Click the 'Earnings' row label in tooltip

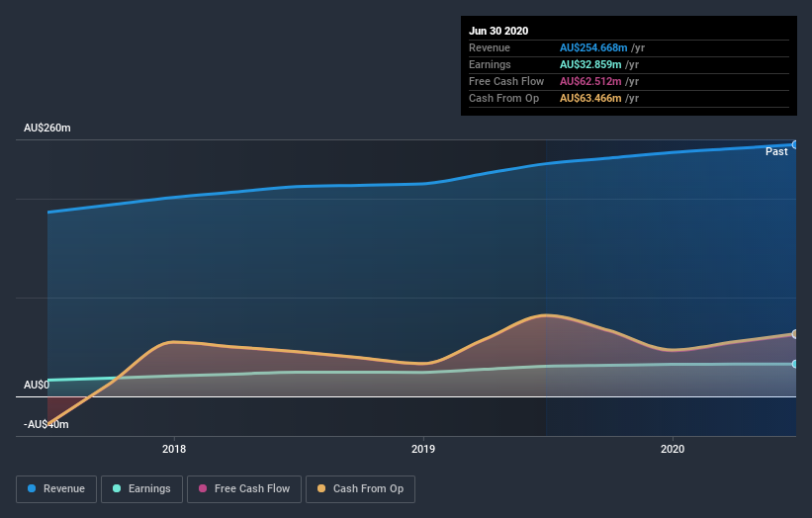[490, 64]
